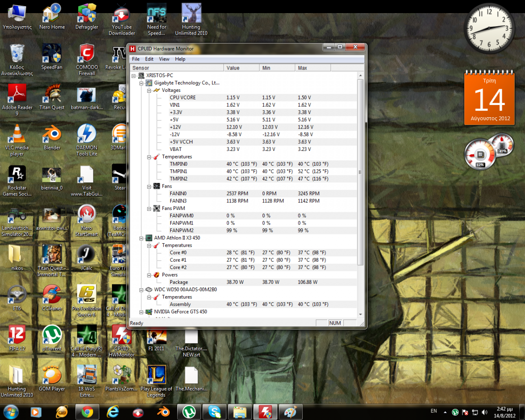Click the Max column header

[x=313, y=68]
